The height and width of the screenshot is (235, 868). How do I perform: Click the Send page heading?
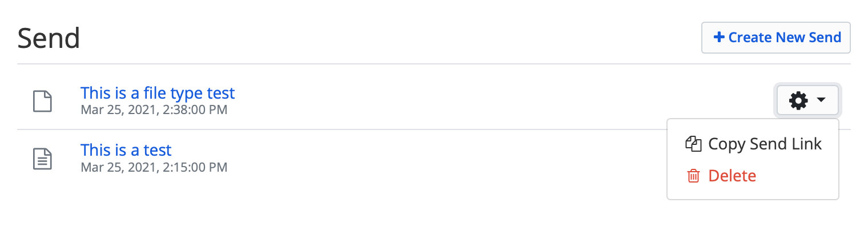[x=49, y=39]
